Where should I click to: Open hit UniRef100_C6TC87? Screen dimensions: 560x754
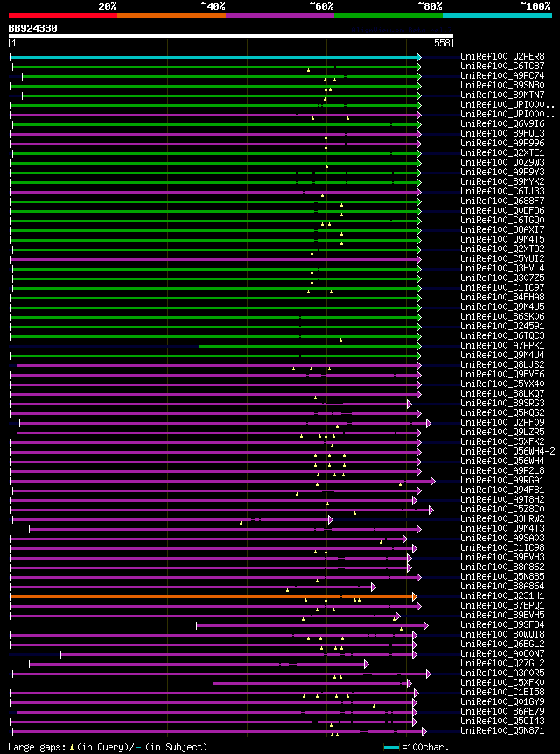click(502, 66)
